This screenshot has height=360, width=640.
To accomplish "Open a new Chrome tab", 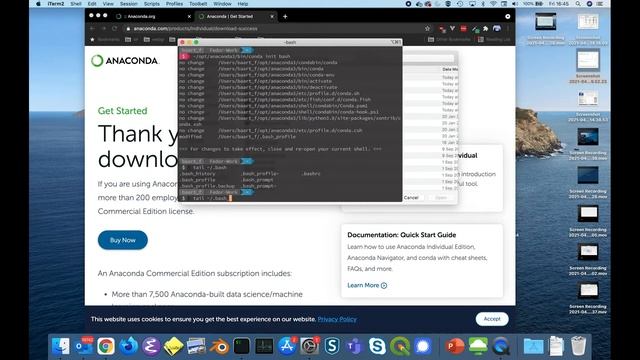I will pyautogui.click(x=285, y=16).
